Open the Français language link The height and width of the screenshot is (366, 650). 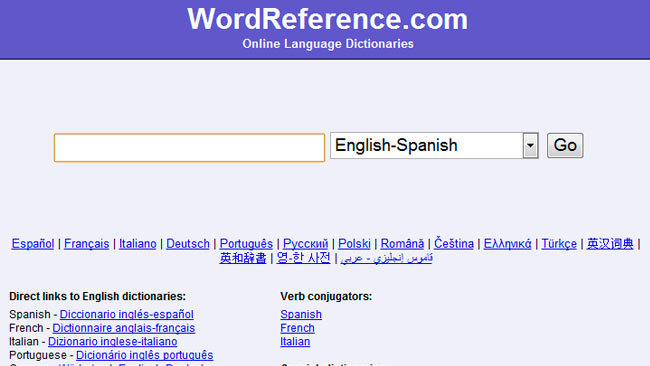pyautogui.click(x=87, y=244)
